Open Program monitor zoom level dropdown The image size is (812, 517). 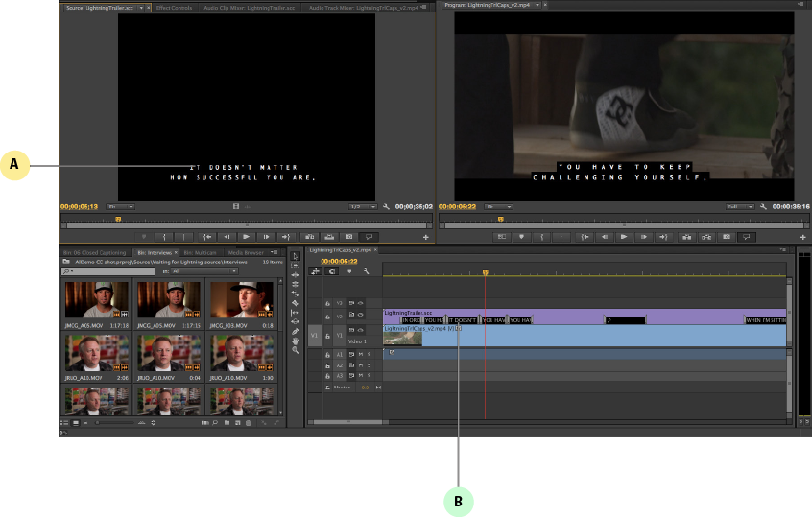(x=498, y=207)
